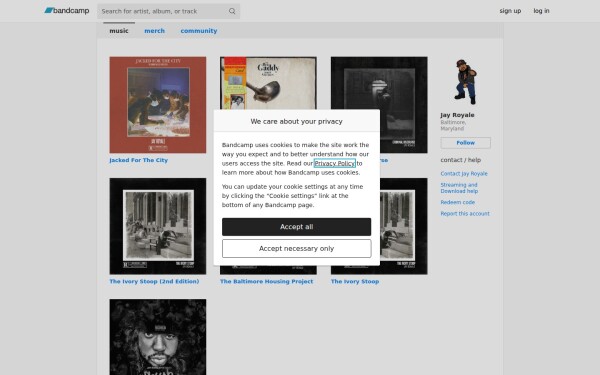600x375 pixels.
Task: Open Streaming and Download help link
Action: tap(459, 188)
